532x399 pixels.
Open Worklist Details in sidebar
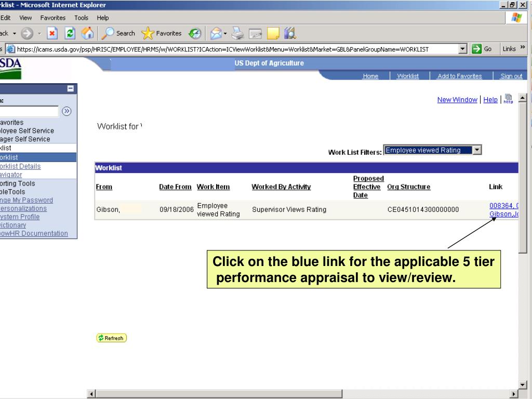coord(20,166)
